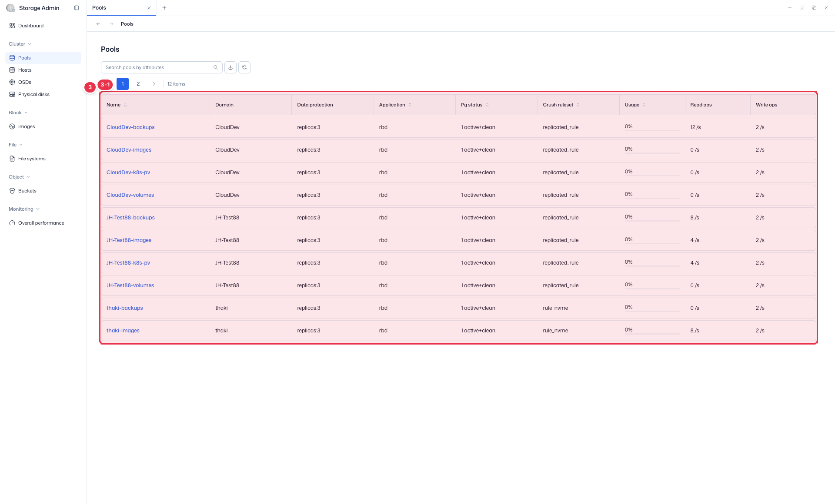Focus the Search pools by attributes field
This screenshot has height=504, width=835.
(162, 67)
